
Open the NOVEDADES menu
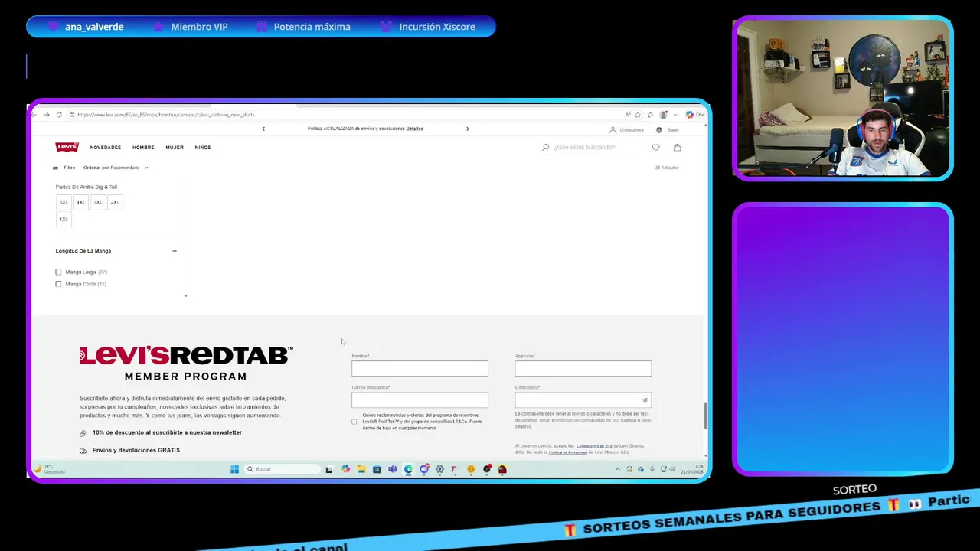(x=106, y=147)
